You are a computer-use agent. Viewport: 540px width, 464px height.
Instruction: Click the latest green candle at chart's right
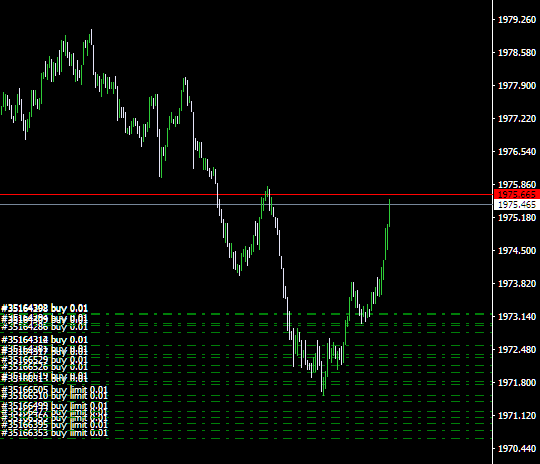(390, 213)
